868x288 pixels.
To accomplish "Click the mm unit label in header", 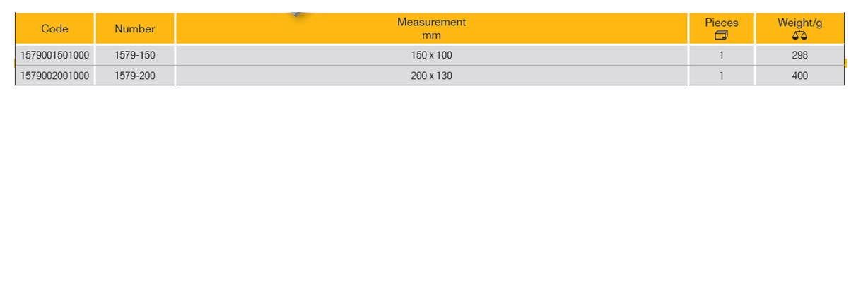I will tap(431, 35).
